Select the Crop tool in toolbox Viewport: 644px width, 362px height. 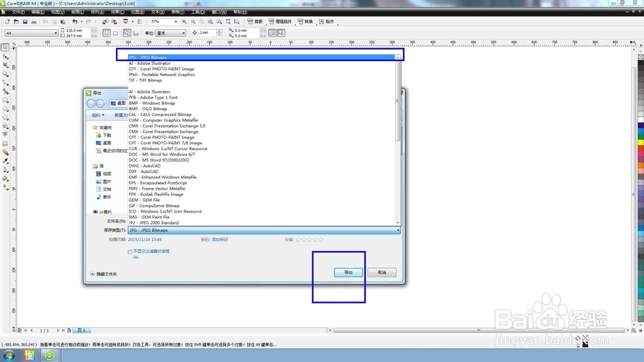point(5,65)
